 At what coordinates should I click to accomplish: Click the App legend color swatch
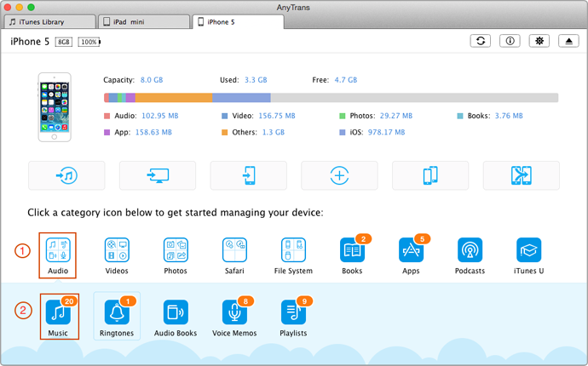(107, 133)
